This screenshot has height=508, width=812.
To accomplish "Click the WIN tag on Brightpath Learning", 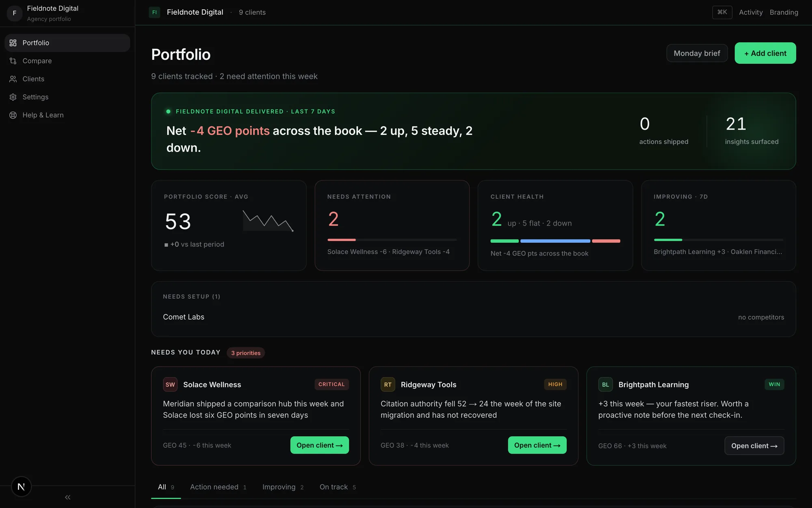I will pyautogui.click(x=774, y=384).
